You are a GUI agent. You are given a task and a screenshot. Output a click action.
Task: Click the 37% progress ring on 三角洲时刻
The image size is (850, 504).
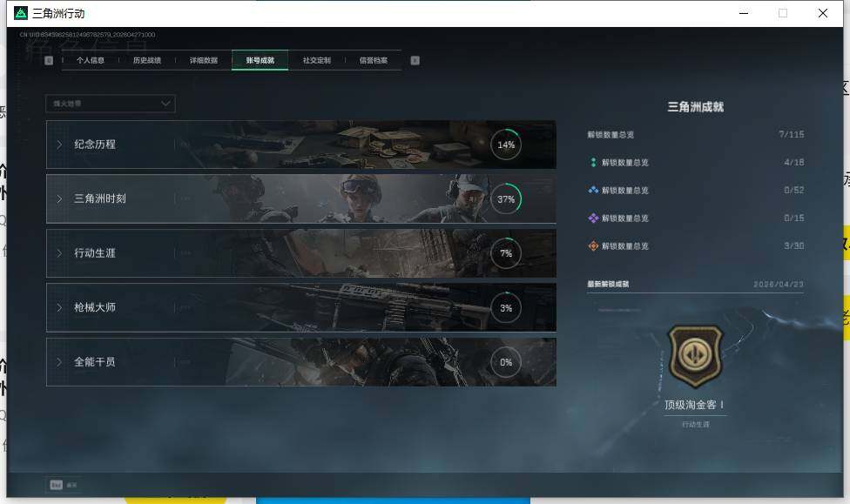[506, 198]
